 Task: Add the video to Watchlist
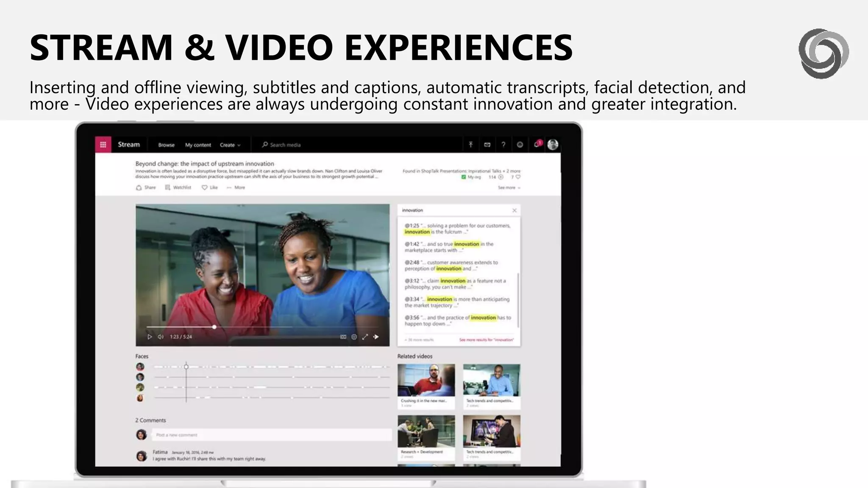[178, 187]
